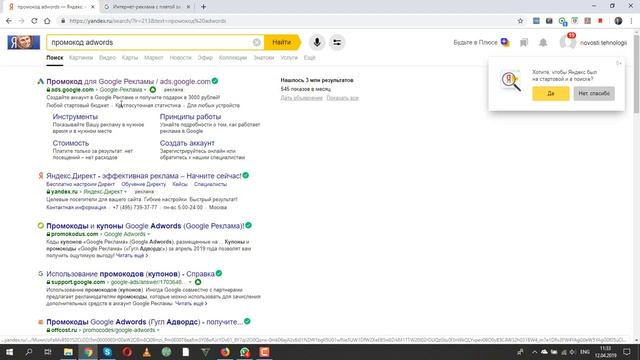The image size is (640, 360).
Task: Switch to the Видео tab
Action: coord(107,58)
